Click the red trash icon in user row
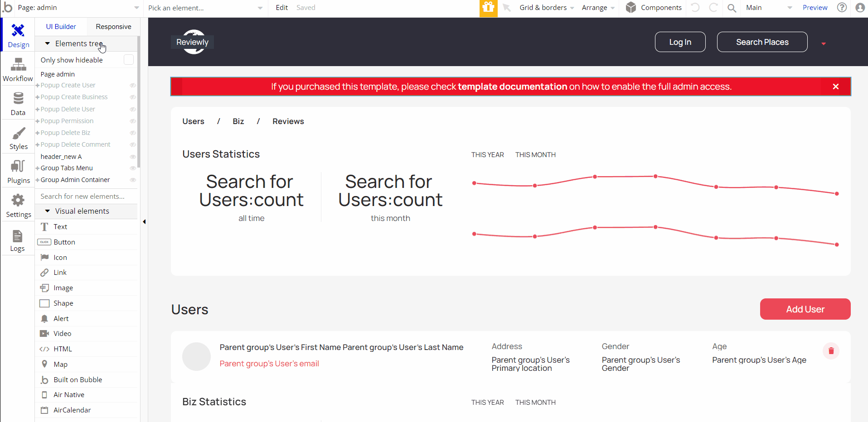This screenshot has width=868, height=422. pos(831,351)
